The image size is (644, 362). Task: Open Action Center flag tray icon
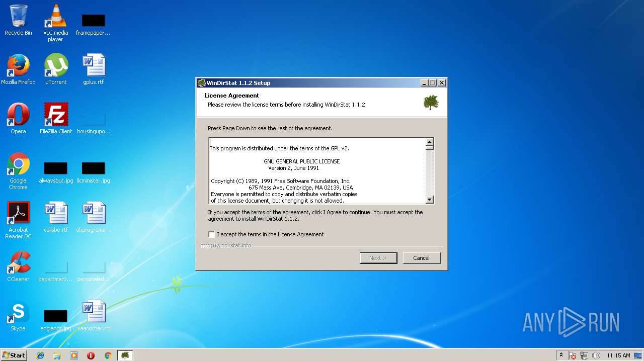point(572,355)
